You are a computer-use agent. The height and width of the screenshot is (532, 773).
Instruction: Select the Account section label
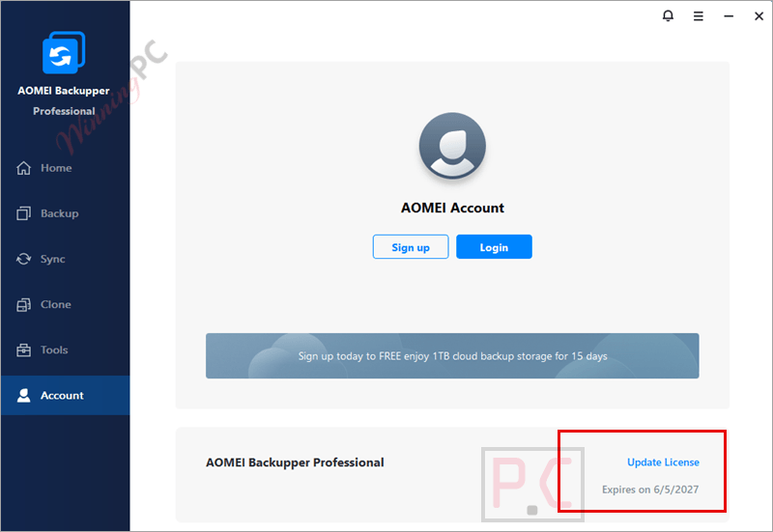click(x=62, y=396)
